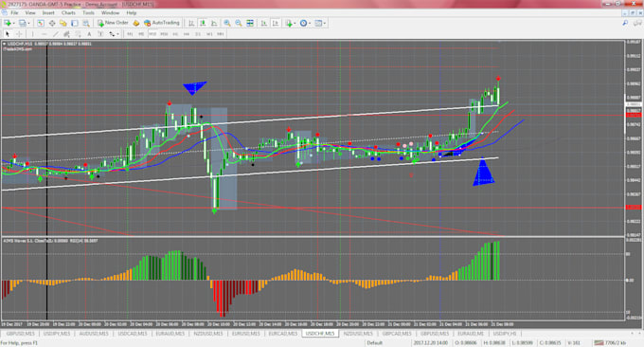This screenshot has width=644, height=347.
Task: Open the Periodicity clock dropdown
Action: pos(305,23)
